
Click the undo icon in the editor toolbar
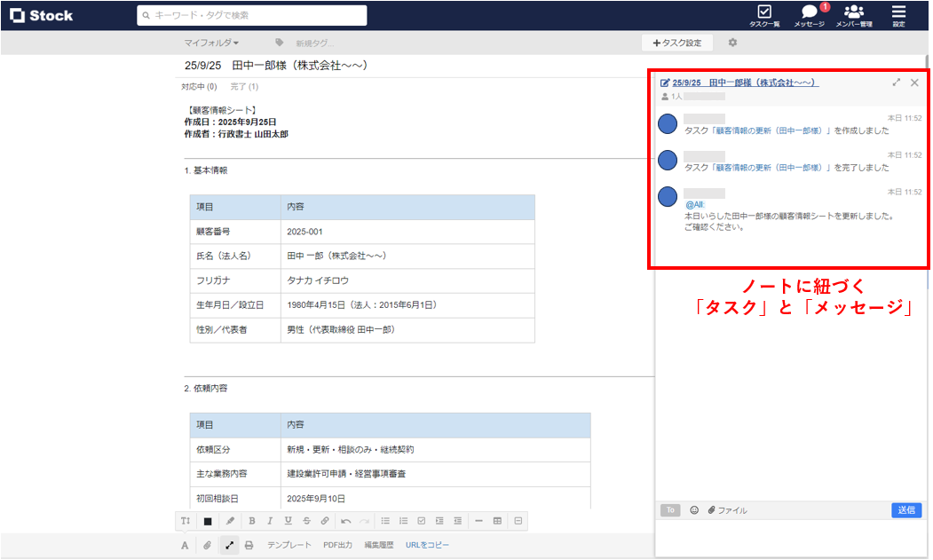click(x=346, y=521)
